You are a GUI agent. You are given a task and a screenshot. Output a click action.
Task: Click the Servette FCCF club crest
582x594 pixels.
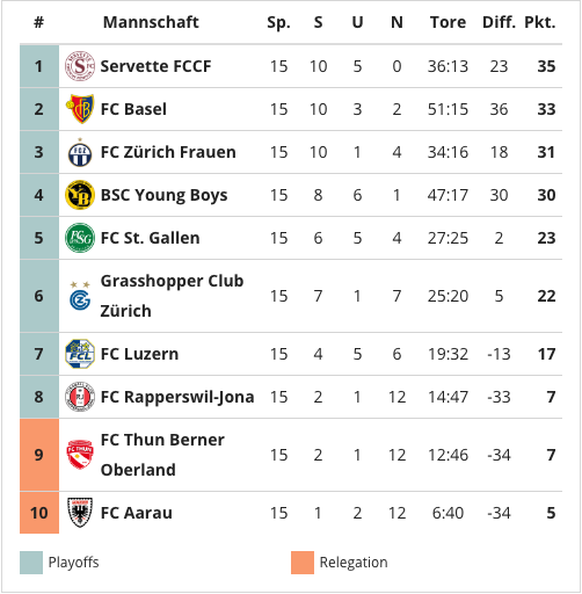80,66
